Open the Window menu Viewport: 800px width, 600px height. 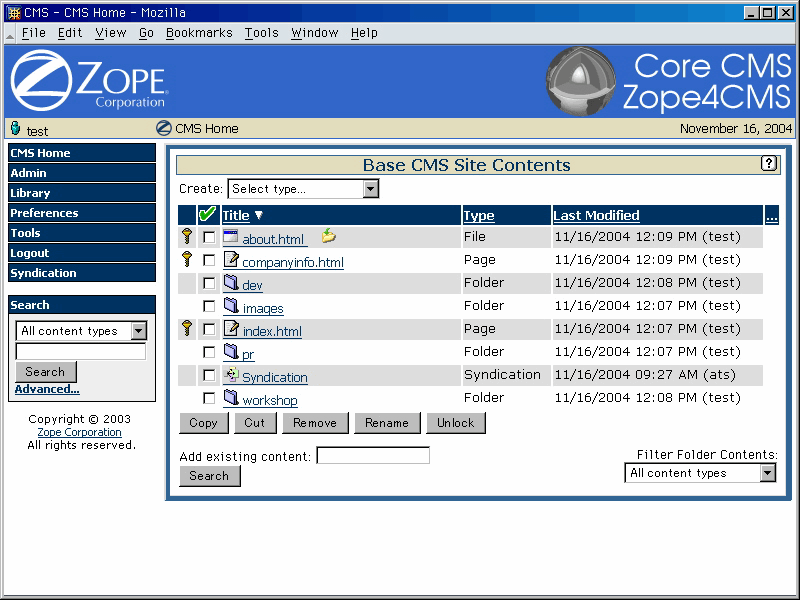(315, 33)
